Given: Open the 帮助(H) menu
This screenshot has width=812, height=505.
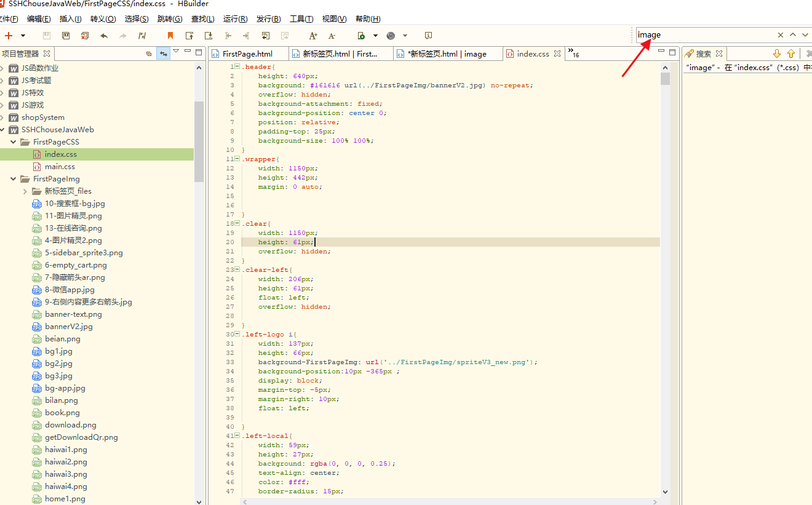Looking at the screenshot, I should 368,19.
